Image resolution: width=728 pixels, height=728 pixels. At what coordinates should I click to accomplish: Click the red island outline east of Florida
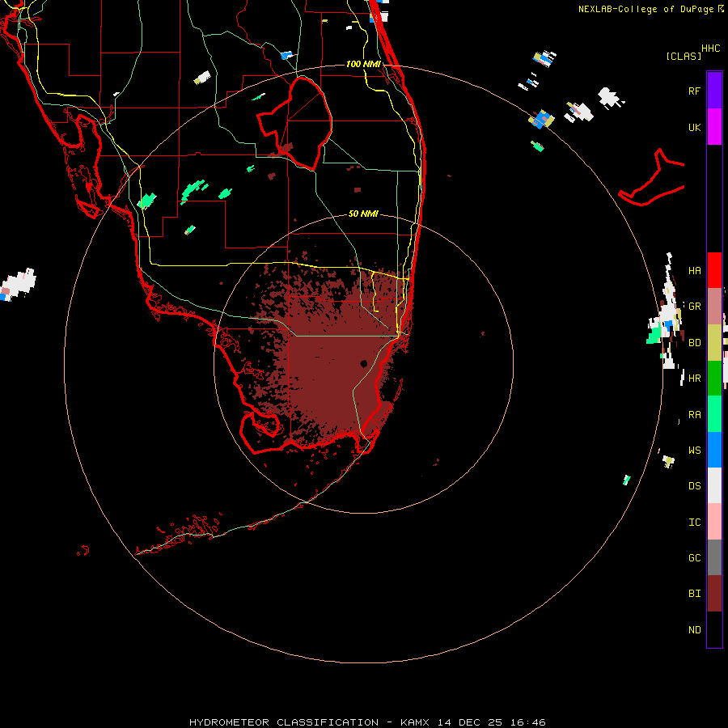pos(652,178)
